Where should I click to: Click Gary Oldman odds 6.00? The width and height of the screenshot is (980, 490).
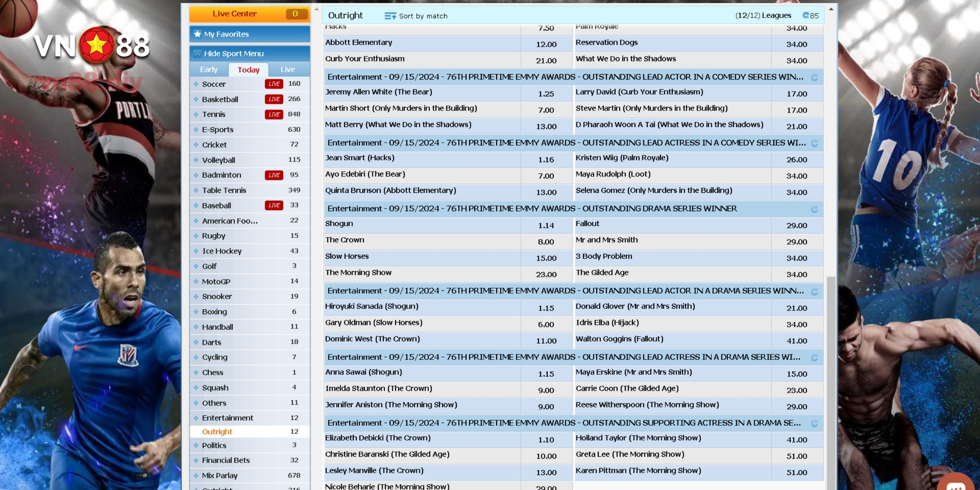click(x=546, y=325)
